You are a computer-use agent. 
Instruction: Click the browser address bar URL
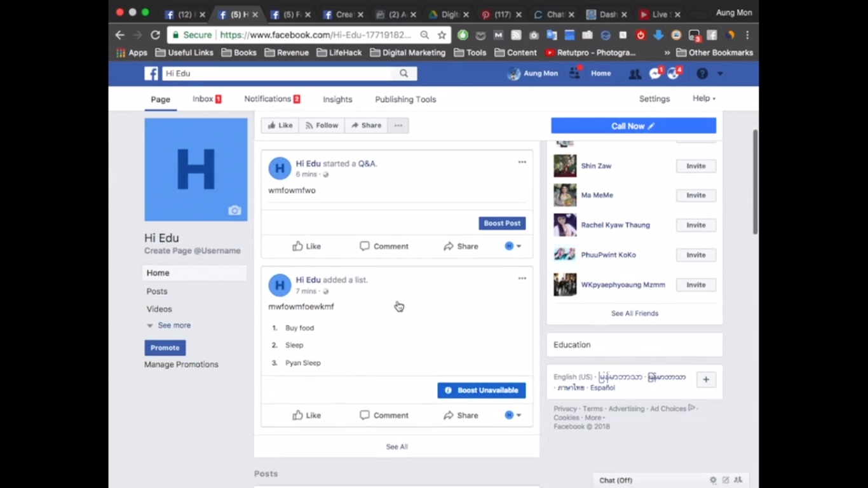pos(316,35)
